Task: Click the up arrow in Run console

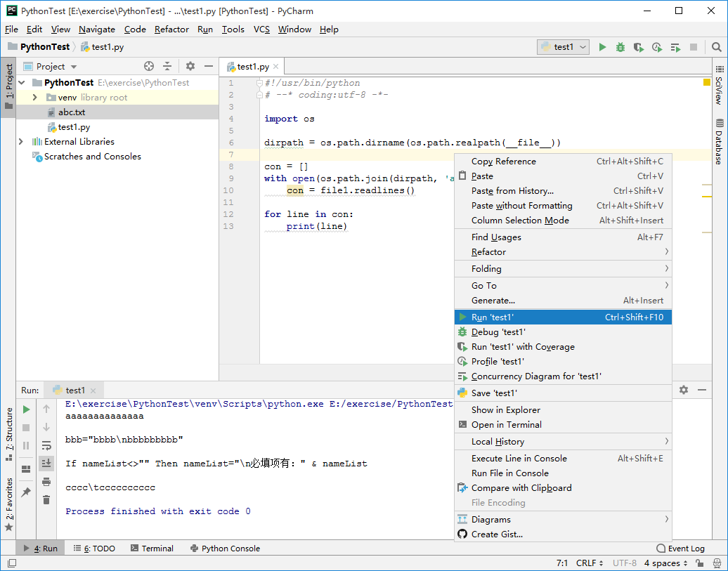Action: 46,409
